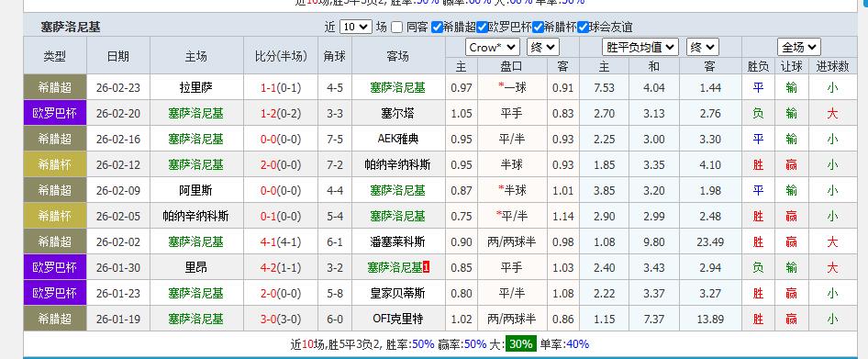Open the OFI克里特 team link
Image resolution: width=868 pixels, height=359 pixels.
(397, 320)
